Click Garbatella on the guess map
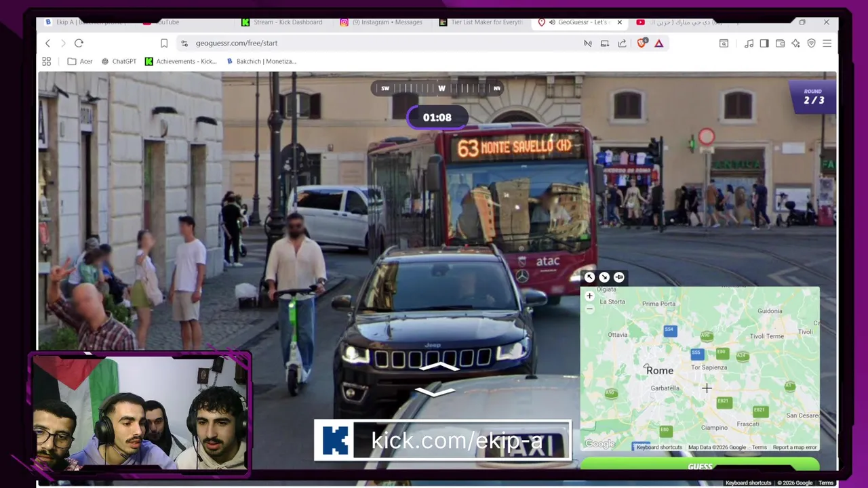The height and width of the screenshot is (488, 868). click(x=665, y=388)
